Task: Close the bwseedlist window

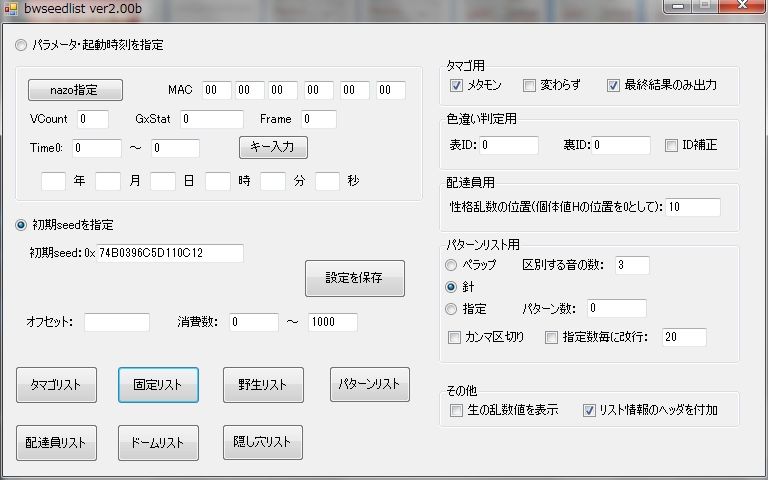Action: click(743, 5)
